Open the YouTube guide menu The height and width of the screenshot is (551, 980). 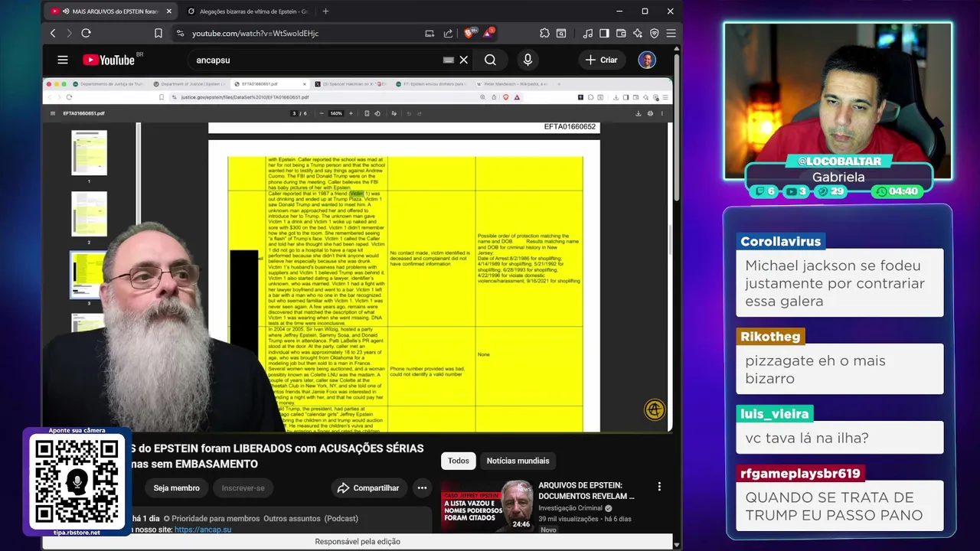(x=63, y=60)
